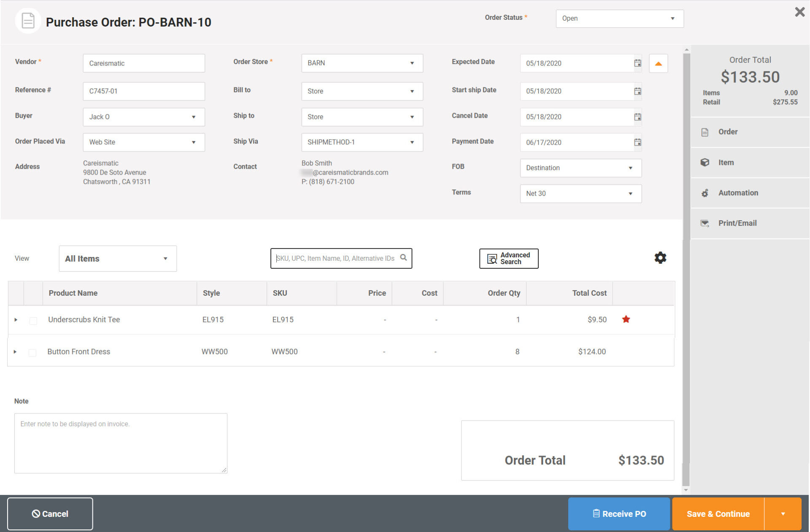Sort by Total Cost column header
The width and height of the screenshot is (810, 532).
[570, 293]
